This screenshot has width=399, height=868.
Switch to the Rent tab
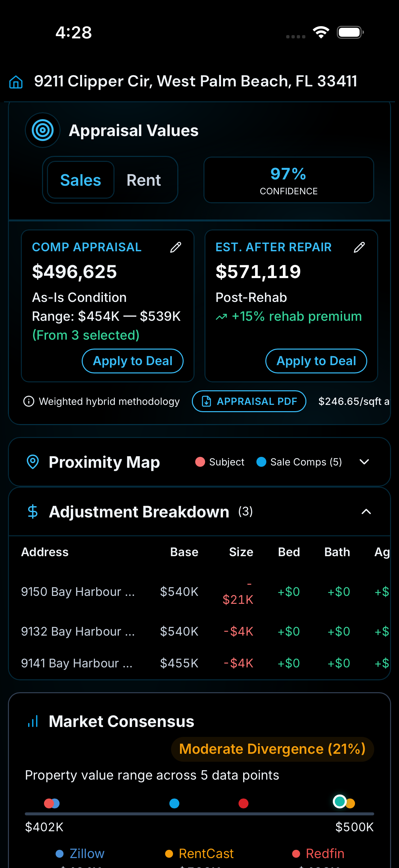(144, 180)
